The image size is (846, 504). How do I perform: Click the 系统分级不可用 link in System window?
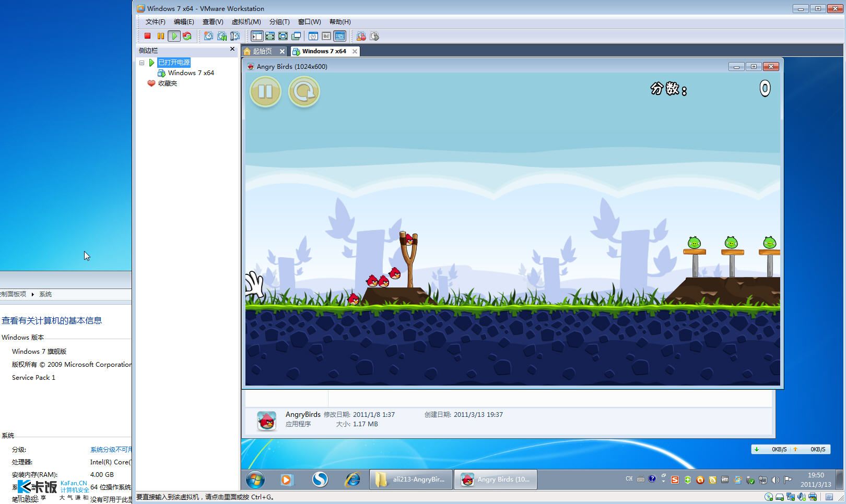pyautogui.click(x=111, y=450)
